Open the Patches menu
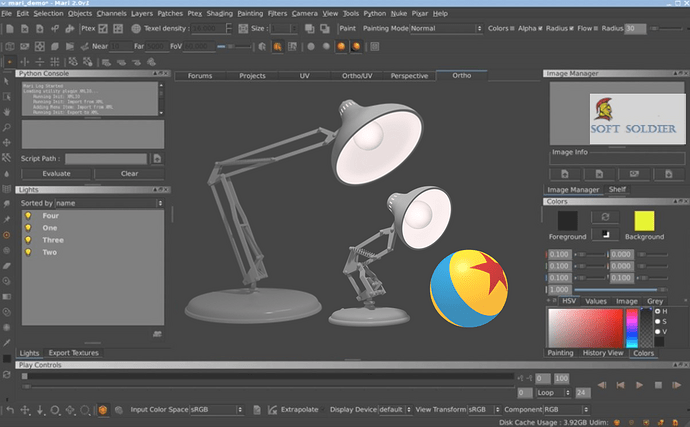690x427 pixels. 170,14
